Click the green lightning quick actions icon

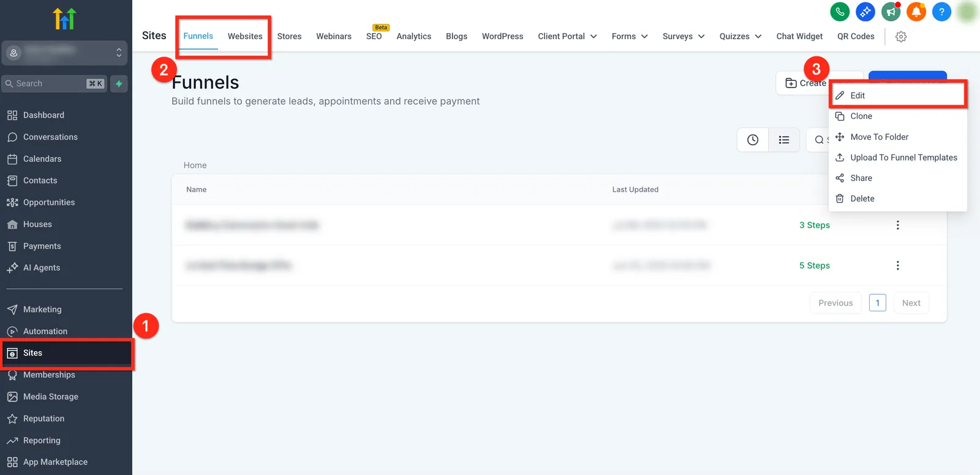point(119,83)
